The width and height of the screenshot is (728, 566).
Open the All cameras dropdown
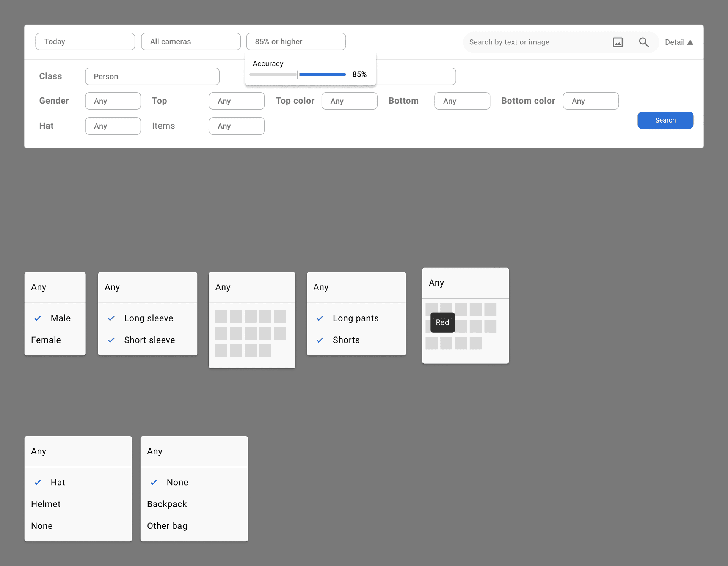pos(191,42)
